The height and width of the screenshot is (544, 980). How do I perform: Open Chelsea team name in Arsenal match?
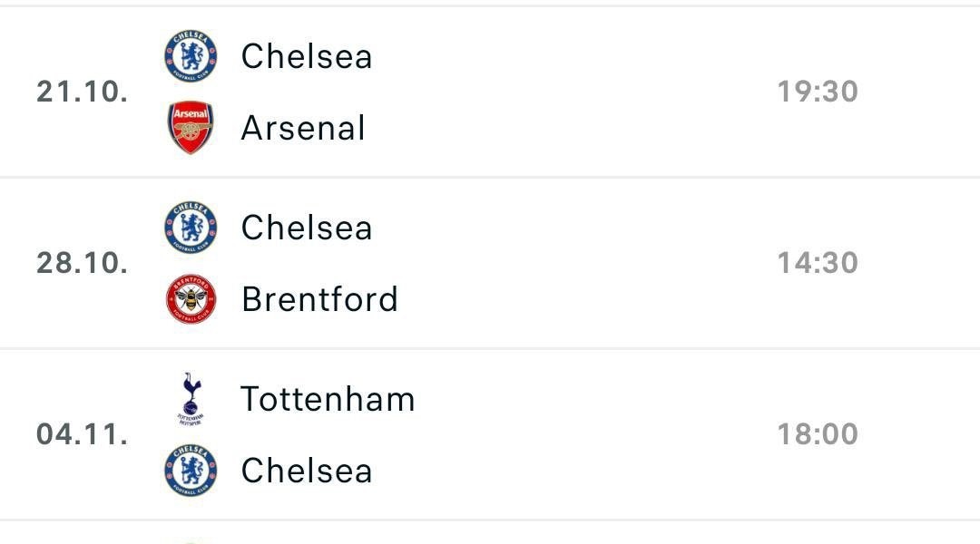pos(307,56)
